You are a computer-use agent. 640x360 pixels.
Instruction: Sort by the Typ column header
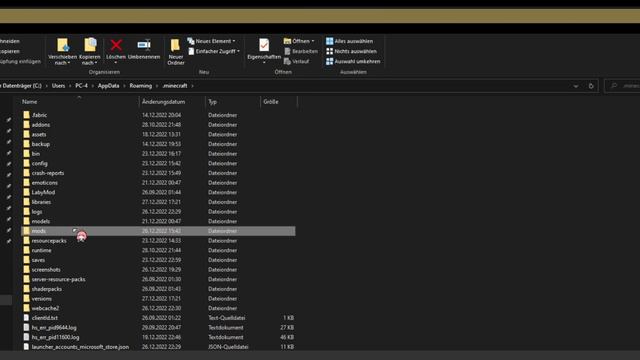coord(213,102)
